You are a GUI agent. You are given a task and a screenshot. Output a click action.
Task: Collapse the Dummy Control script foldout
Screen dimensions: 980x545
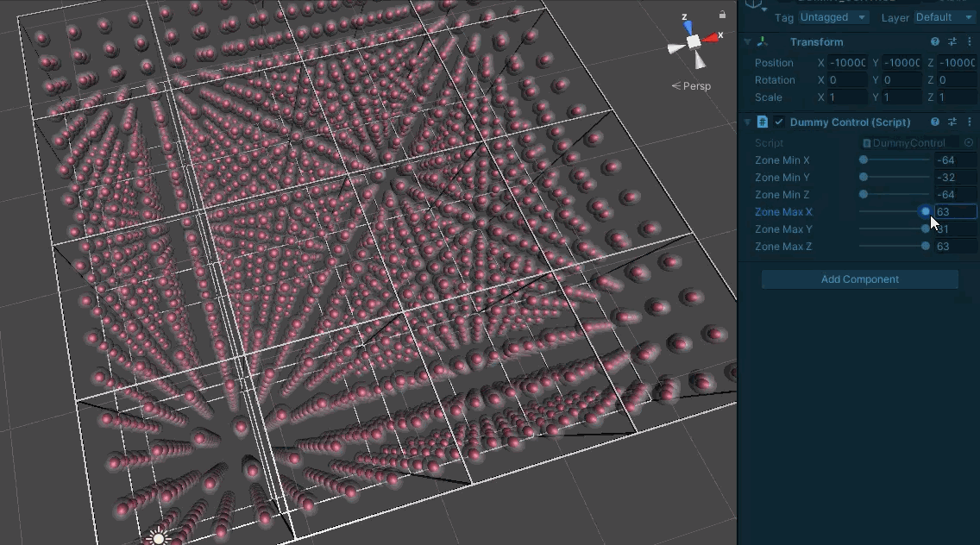click(747, 122)
